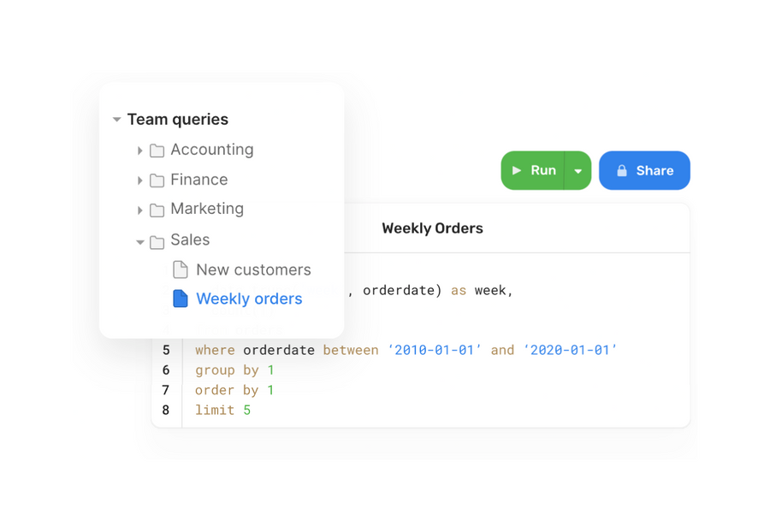Click the Finance folder icon
The height and width of the screenshot is (532, 770).
pyautogui.click(x=157, y=180)
